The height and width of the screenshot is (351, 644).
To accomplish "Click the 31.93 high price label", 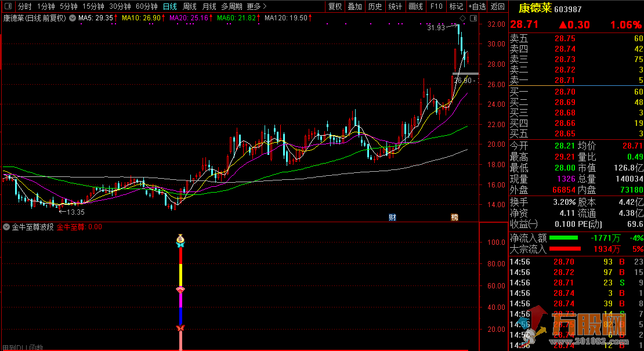I will [436, 28].
